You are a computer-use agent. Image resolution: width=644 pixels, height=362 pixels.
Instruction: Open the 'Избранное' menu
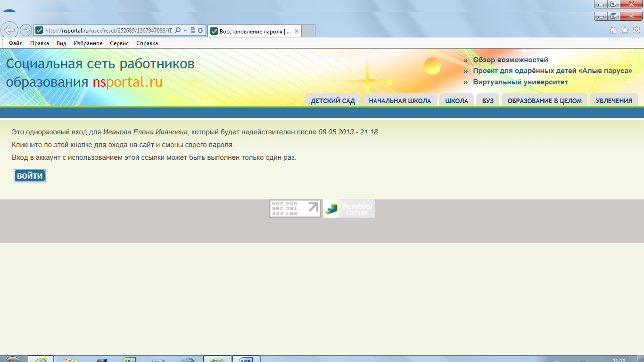point(88,43)
